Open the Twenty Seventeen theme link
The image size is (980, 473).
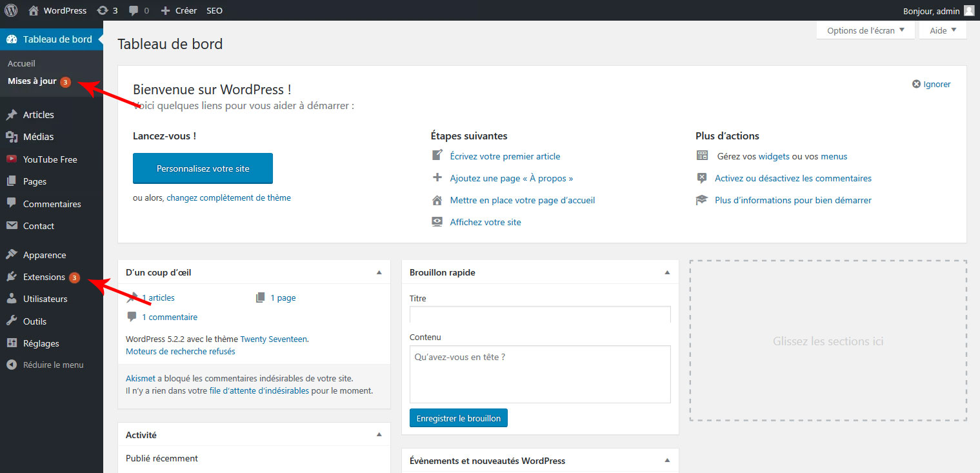(x=274, y=339)
